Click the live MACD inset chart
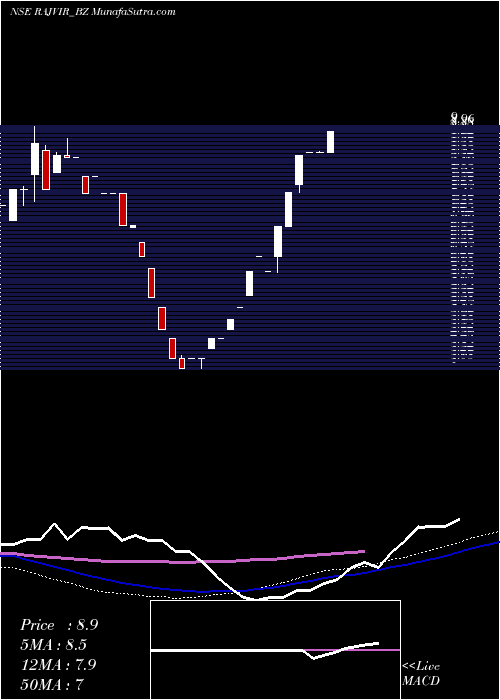The width and height of the screenshot is (500, 700). (x=275, y=650)
